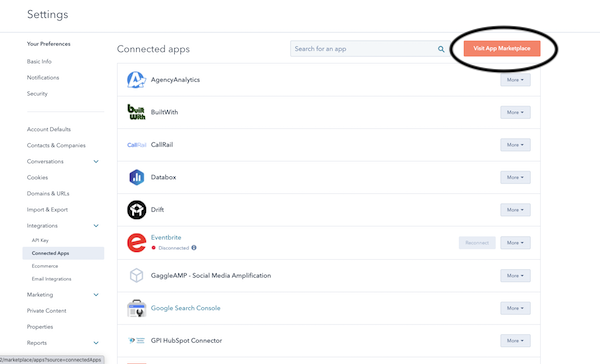Open the More dropdown for Eventbrite
600x364 pixels.
pos(515,243)
